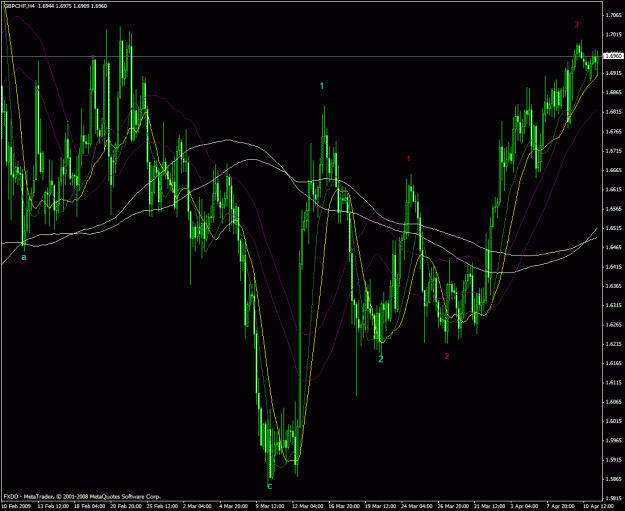Click the 1.6915 price axis label
Image resolution: width=625 pixels, height=511 pixels.
coord(613,73)
